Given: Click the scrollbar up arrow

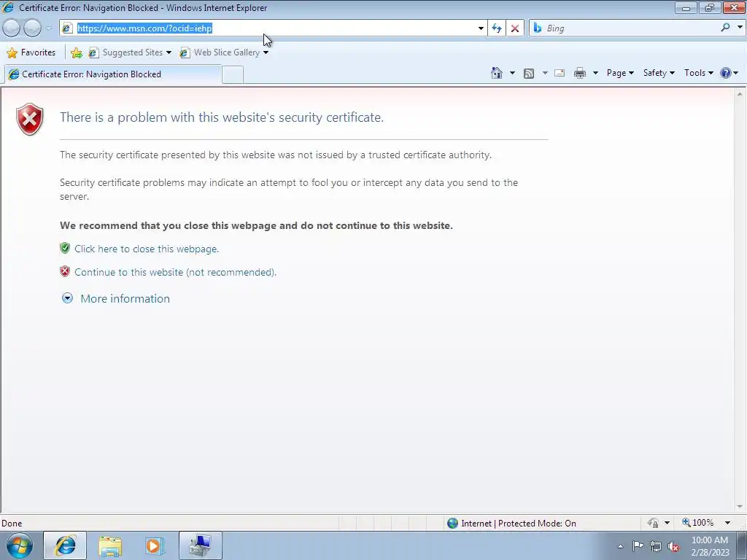Looking at the screenshot, I should [740, 94].
